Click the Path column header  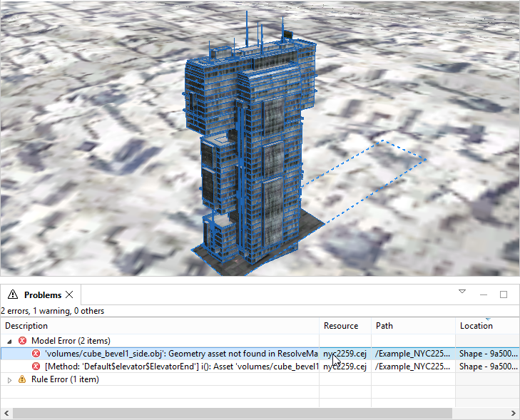(x=412, y=326)
